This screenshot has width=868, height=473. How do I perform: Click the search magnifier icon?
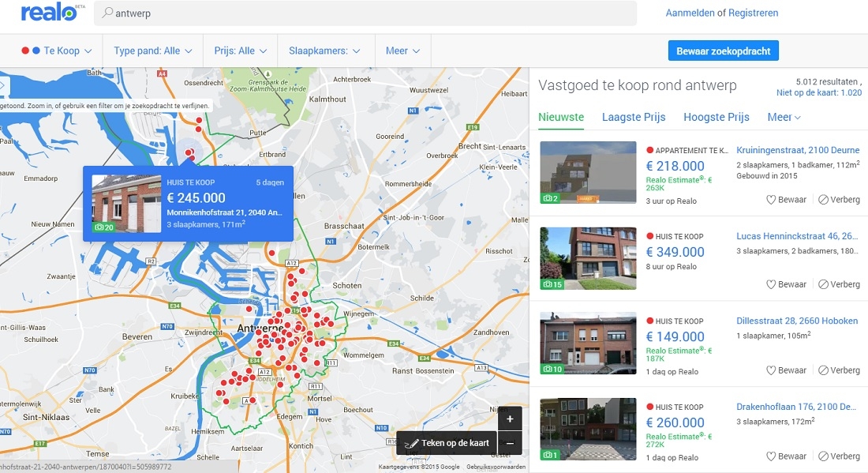coord(107,13)
